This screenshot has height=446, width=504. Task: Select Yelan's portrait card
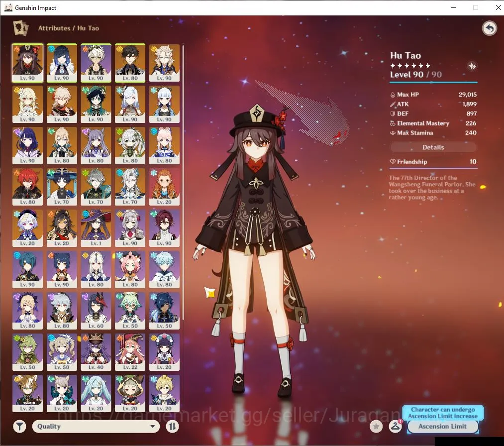(x=62, y=63)
